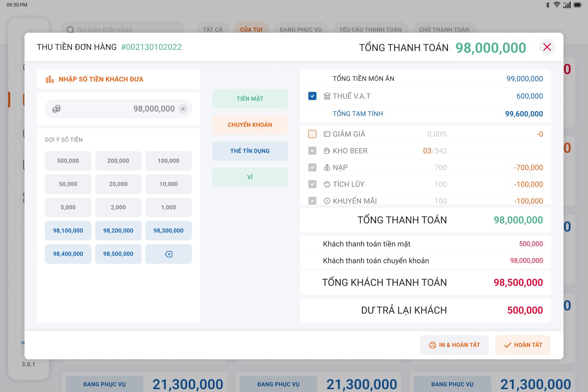Click the TỔNG KHÁCH THANH TOÁN 98,500,000 value
This screenshot has width=588, height=392.
518,283
